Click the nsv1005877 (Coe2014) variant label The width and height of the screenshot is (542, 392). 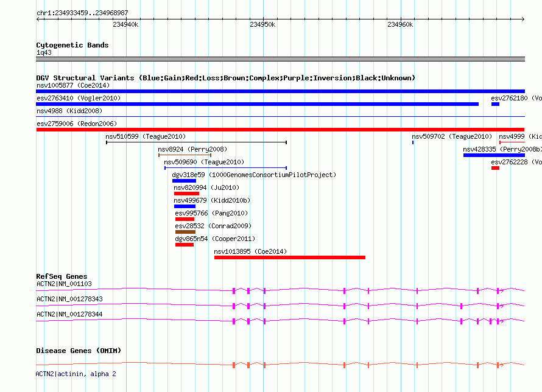(73, 85)
